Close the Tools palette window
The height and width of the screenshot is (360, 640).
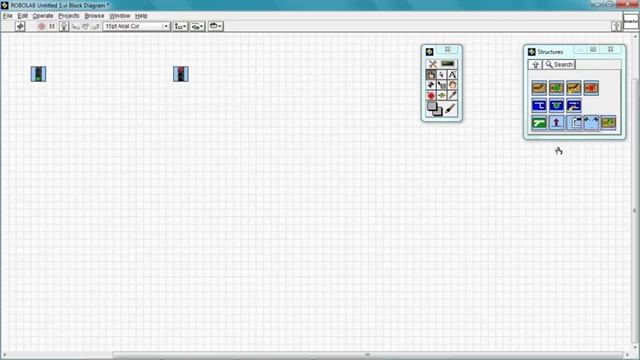coord(447,49)
